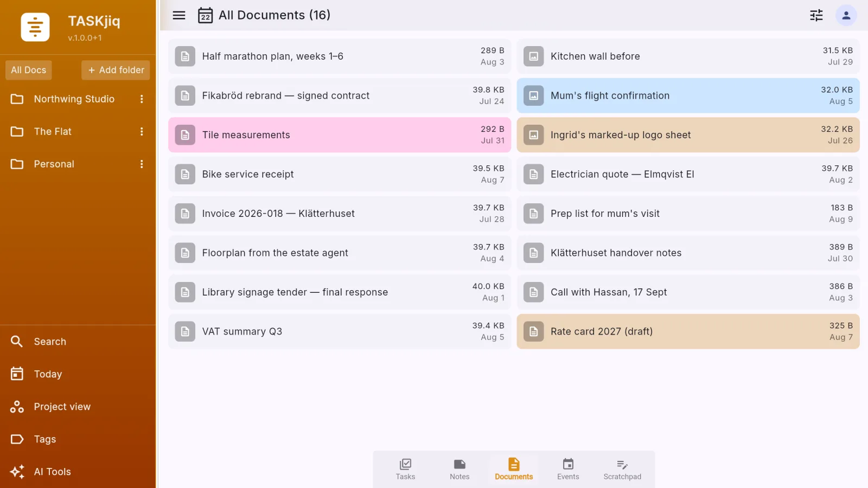Open the Today view

pos(78,374)
